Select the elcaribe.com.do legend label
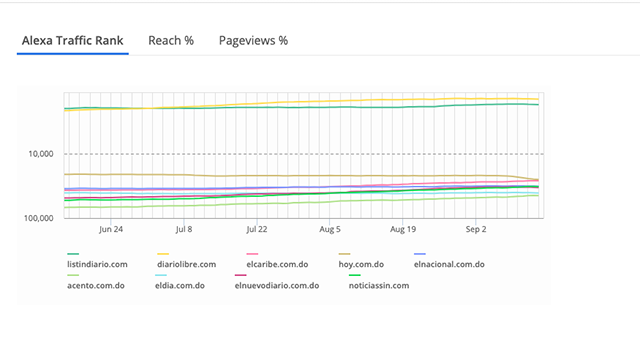640x363 pixels. pos(277,264)
